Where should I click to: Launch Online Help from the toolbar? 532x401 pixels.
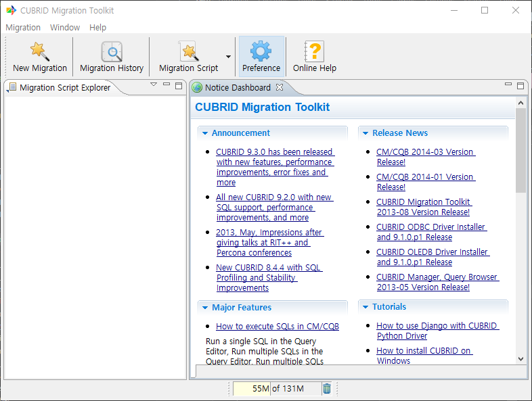tap(314, 51)
